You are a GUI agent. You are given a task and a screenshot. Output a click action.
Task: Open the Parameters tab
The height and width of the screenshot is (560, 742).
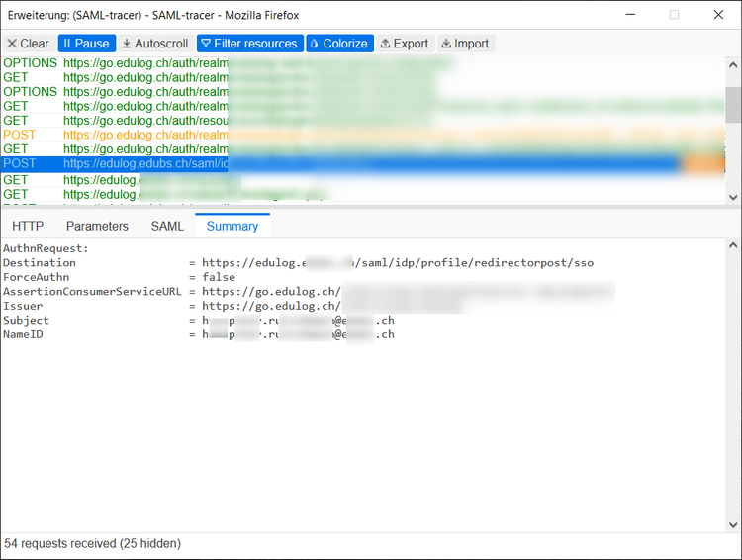click(x=97, y=226)
